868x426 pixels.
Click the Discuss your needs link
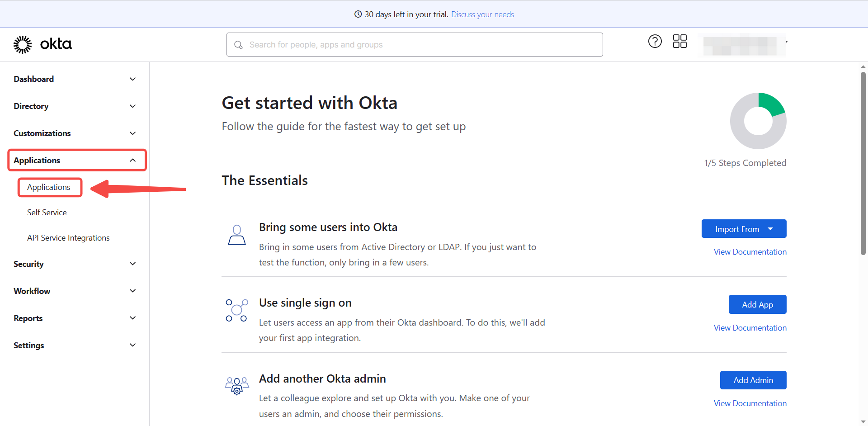(x=482, y=14)
